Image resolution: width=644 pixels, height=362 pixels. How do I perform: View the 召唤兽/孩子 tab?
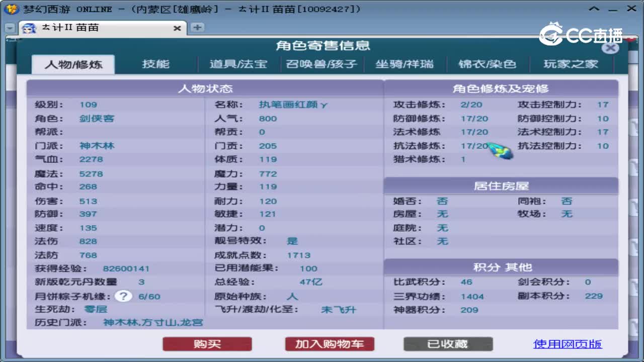pos(322,64)
